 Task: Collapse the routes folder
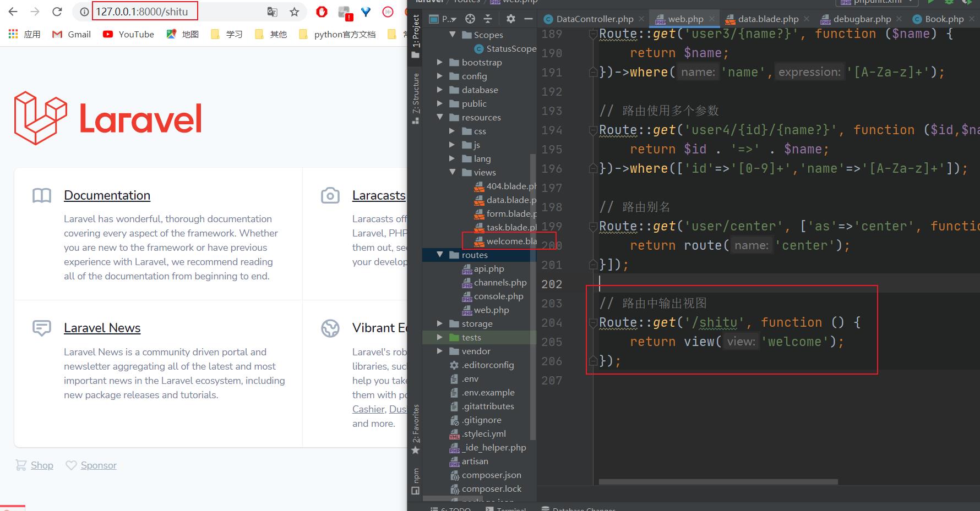click(x=440, y=255)
